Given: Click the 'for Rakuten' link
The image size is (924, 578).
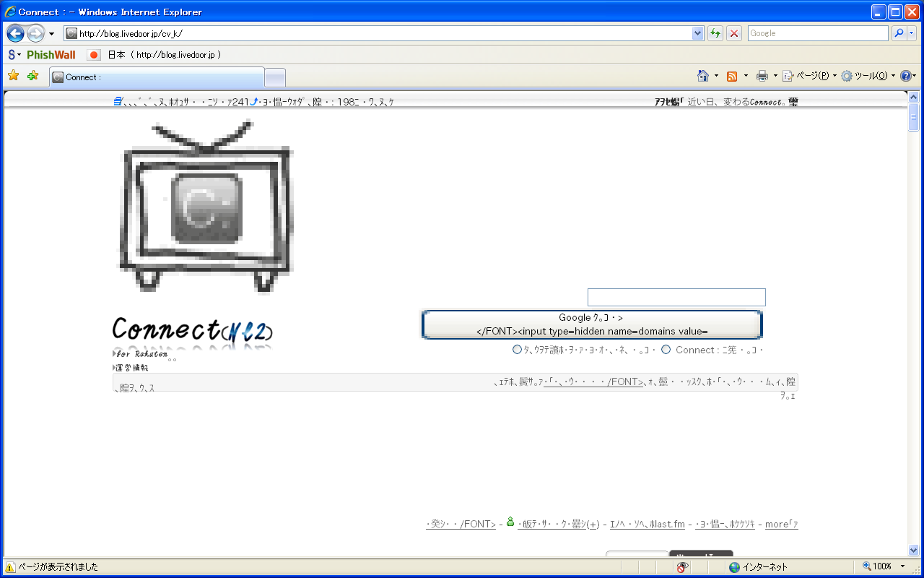Looking at the screenshot, I should click(x=141, y=354).
